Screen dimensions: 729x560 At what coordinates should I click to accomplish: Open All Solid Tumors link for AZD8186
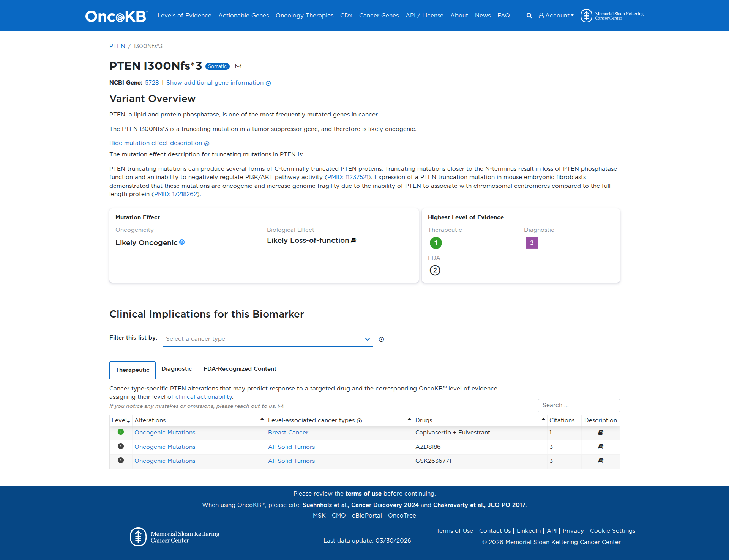292,447
